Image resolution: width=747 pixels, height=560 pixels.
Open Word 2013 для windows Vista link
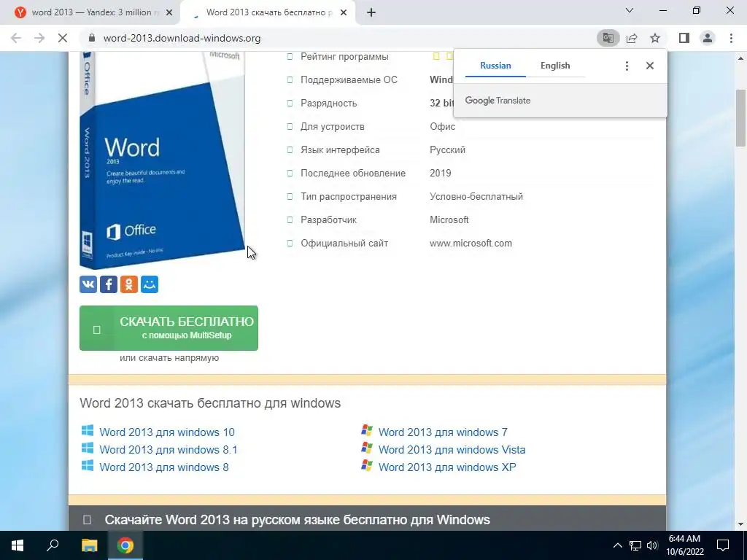tap(452, 449)
